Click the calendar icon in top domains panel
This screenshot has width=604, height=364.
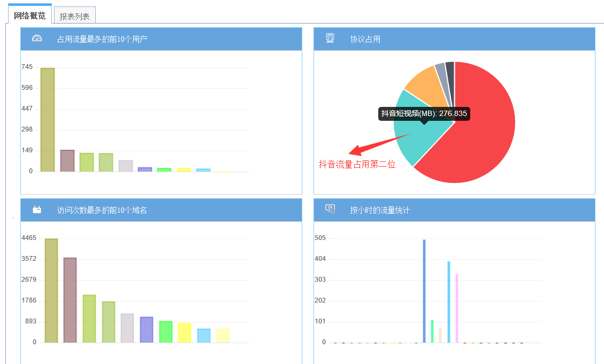tap(37, 210)
